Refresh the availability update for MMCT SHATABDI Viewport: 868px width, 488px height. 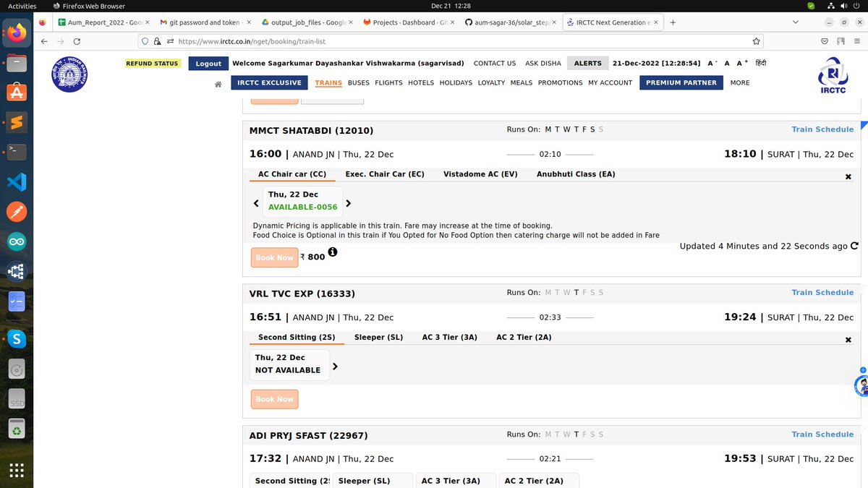click(854, 246)
